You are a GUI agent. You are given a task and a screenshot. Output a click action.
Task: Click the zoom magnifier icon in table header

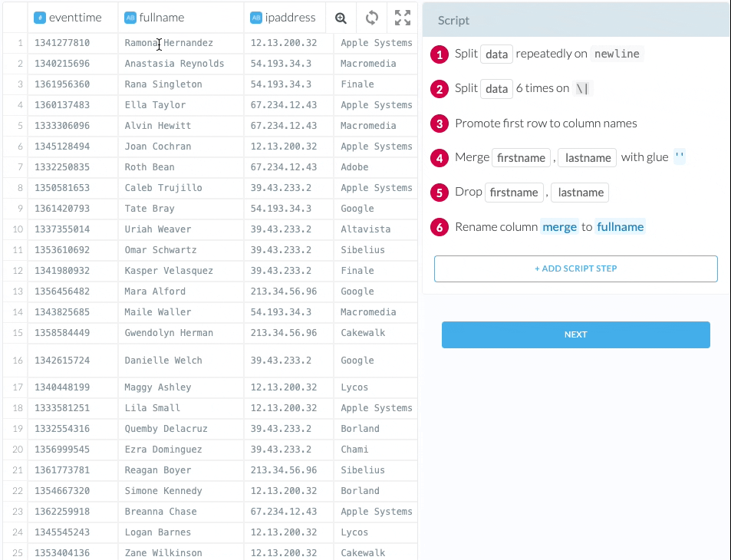tap(341, 18)
